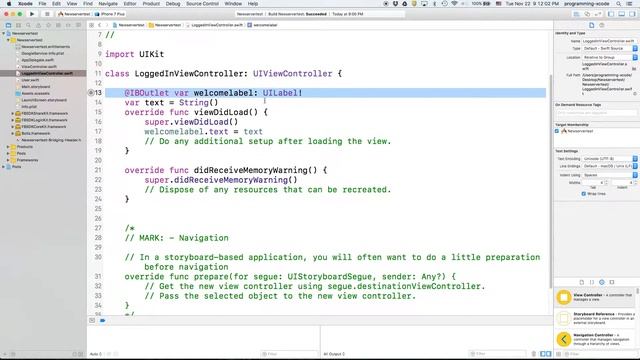Screen dimensions: 640x360
Task: Open the file Type dropdown
Action: click(610, 49)
